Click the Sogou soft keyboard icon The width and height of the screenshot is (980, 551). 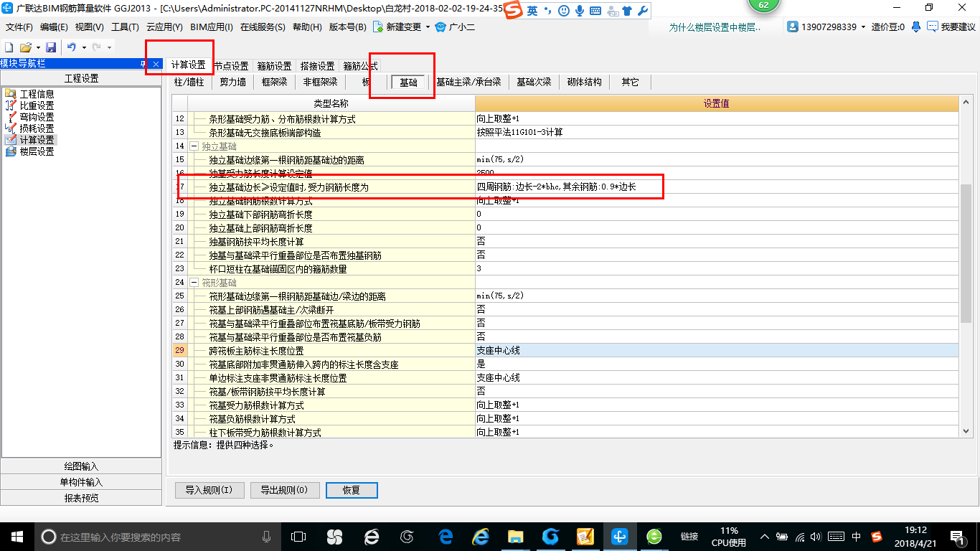594,11
